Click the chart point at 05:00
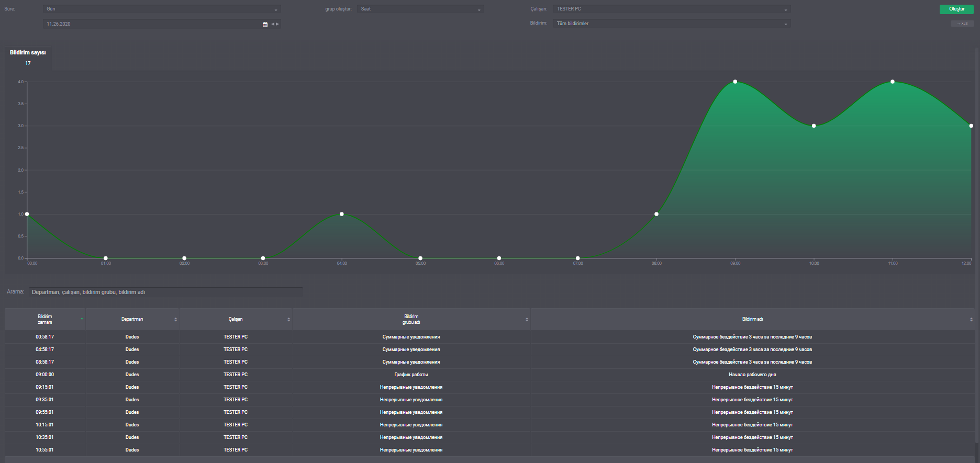The image size is (980, 463). click(420, 258)
